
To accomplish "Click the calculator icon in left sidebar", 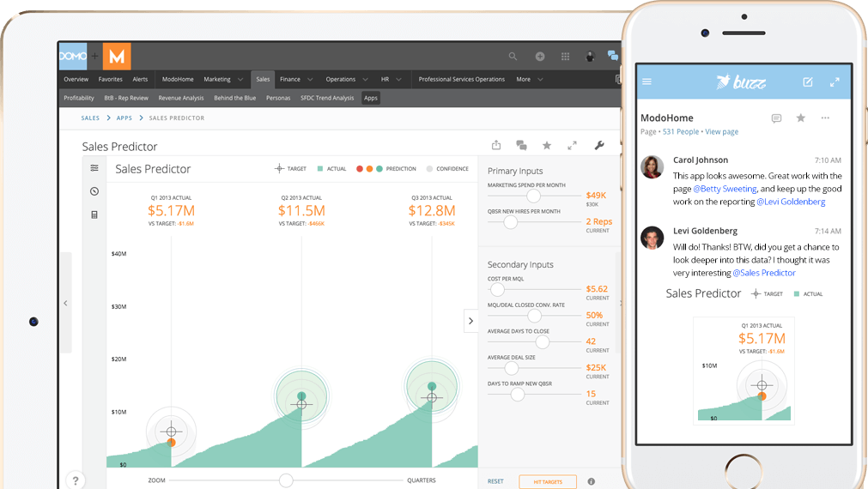I will click(94, 214).
